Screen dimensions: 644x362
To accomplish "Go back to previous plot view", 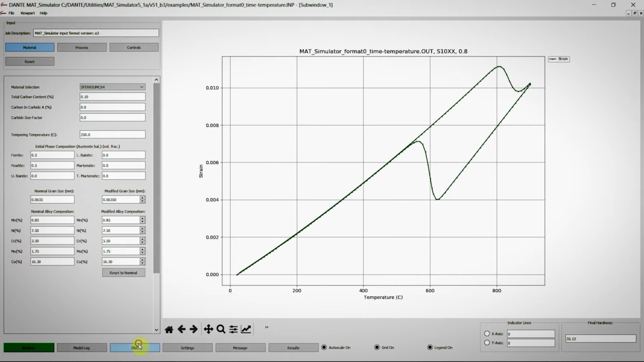I will click(x=182, y=329).
